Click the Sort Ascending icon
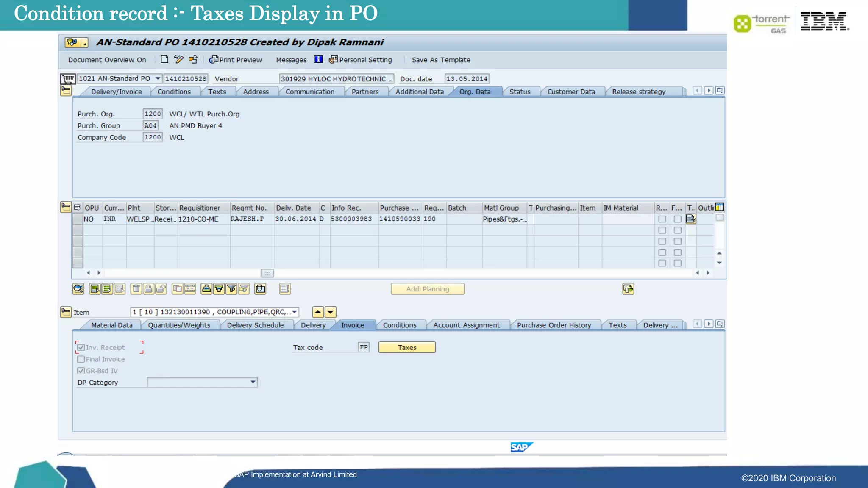Image resolution: width=868 pixels, height=488 pixels. click(206, 289)
